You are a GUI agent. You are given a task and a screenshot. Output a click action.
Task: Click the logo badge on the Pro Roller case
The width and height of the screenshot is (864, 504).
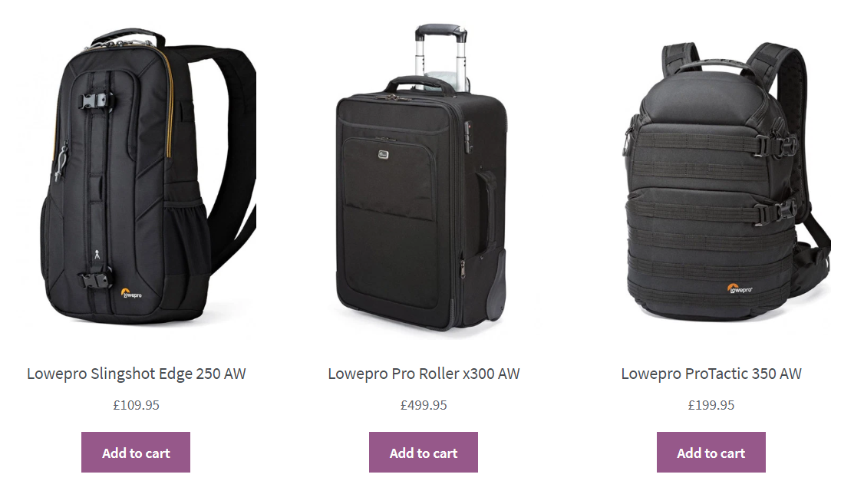pyautogui.click(x=384, y=155)
